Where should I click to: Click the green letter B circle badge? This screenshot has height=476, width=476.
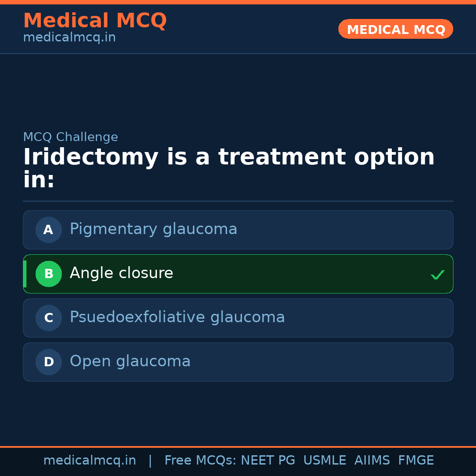click(48, 274)
